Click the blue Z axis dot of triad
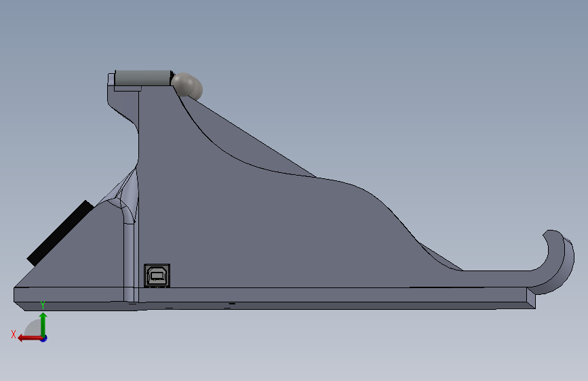The width and height of the screenshot is (588, 381). point(44,338)
